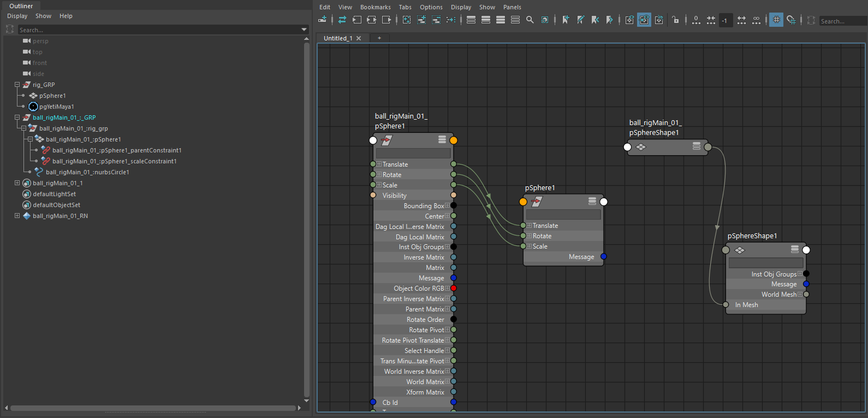Click the third eye-with-grid toolbar icon
This screenshot has width=868, height=418.
pyautogui.click(x=659, y=20)
